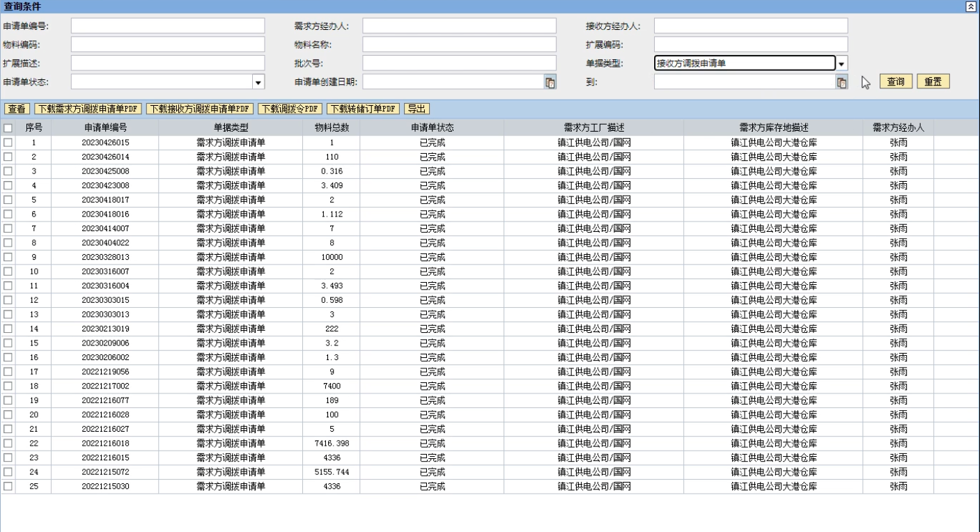Expand the 申请单状态 dropdown arrow
980x532 pixels.
(258, 82)
